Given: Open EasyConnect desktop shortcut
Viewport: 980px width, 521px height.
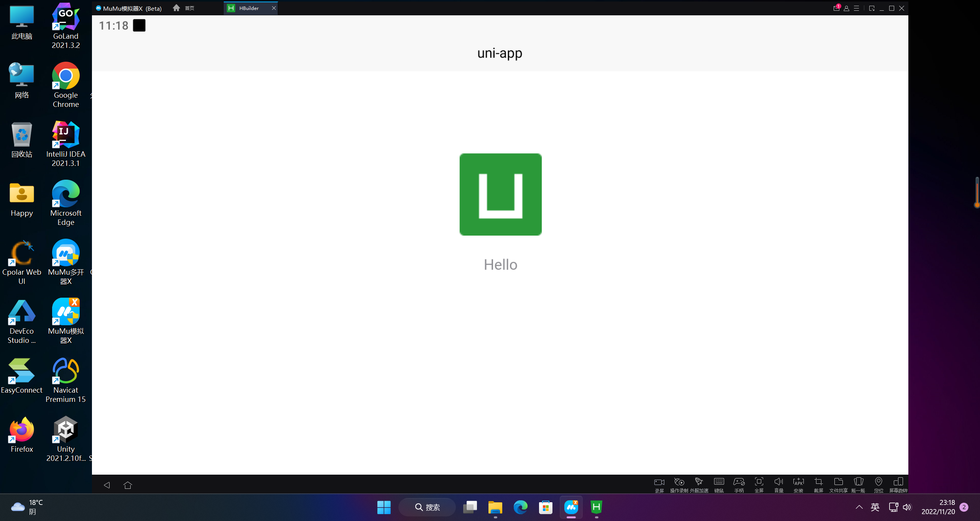Looking at the screenshot, I should pyautogui.click(x=22, y=376).
